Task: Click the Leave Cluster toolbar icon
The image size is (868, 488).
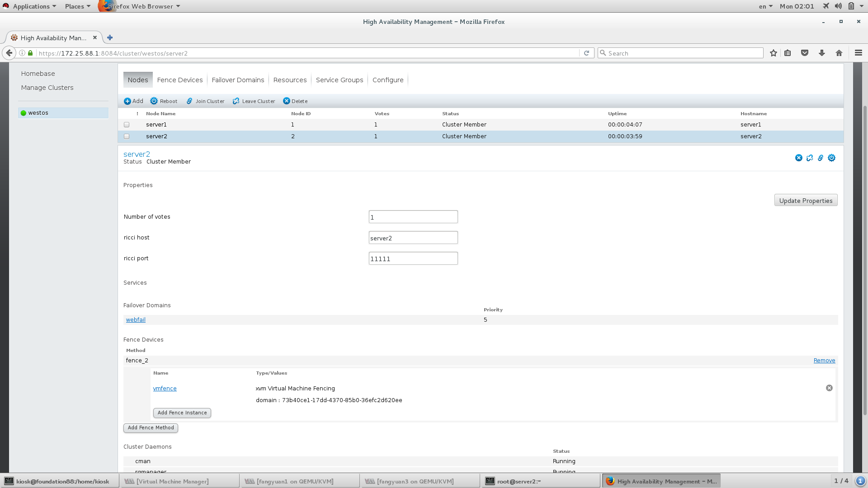Action: 236,101
